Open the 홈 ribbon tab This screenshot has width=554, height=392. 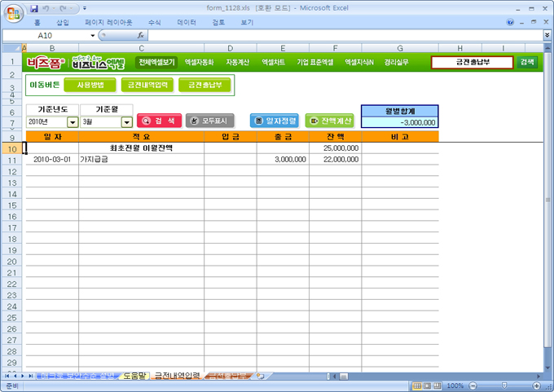pos(37,23)
